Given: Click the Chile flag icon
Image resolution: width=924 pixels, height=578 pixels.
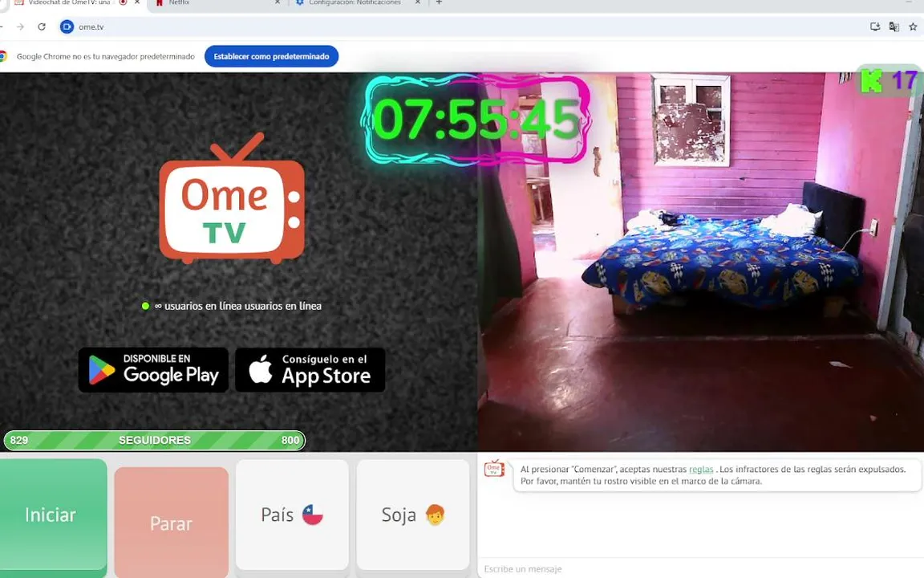Looking at the screenshot, I should (312, 515).
